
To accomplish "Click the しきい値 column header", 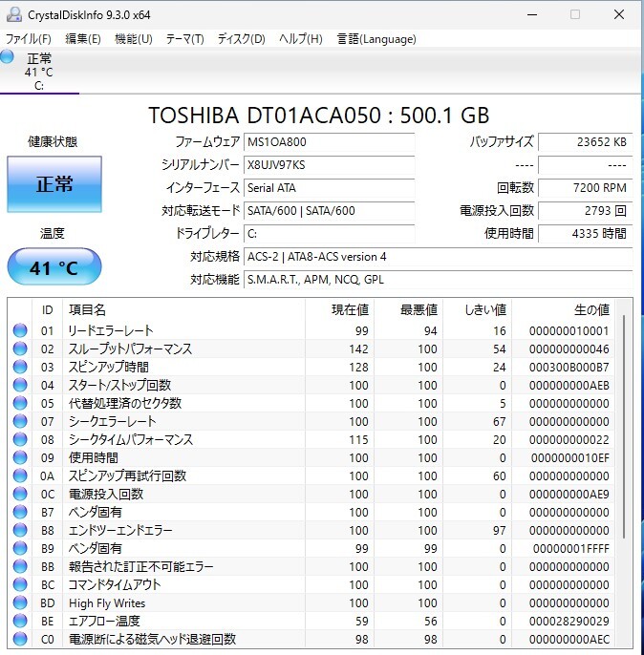I will point(478,310).
